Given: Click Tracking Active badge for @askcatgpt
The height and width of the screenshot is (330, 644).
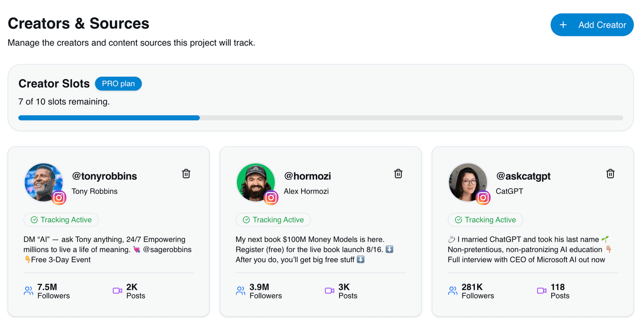Looking at the screenshot, I should point(485,219).
